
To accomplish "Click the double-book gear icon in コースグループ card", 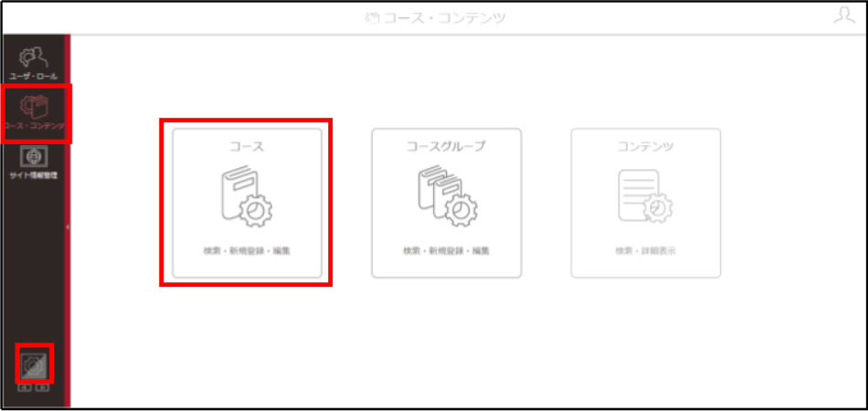I will click(448, 195).
